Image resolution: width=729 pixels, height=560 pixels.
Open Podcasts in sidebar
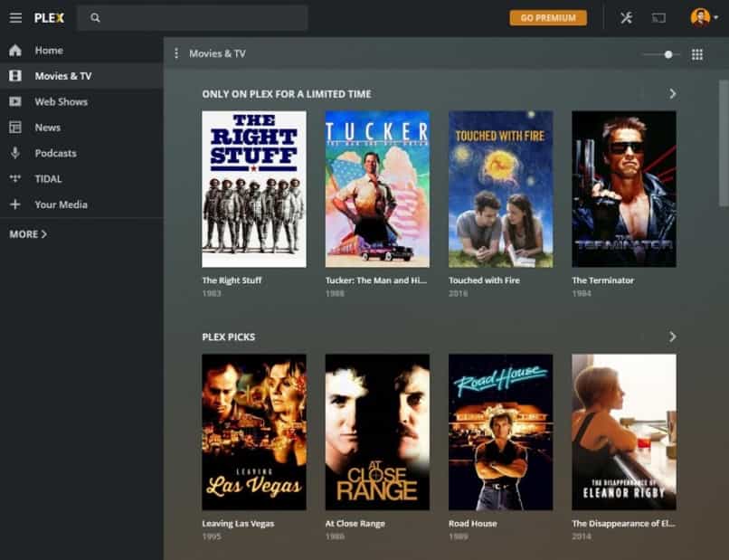(81, 153)
